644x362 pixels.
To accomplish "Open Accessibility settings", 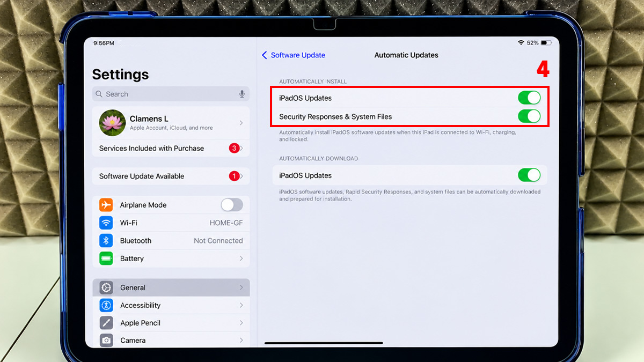I will click(171, 305).
